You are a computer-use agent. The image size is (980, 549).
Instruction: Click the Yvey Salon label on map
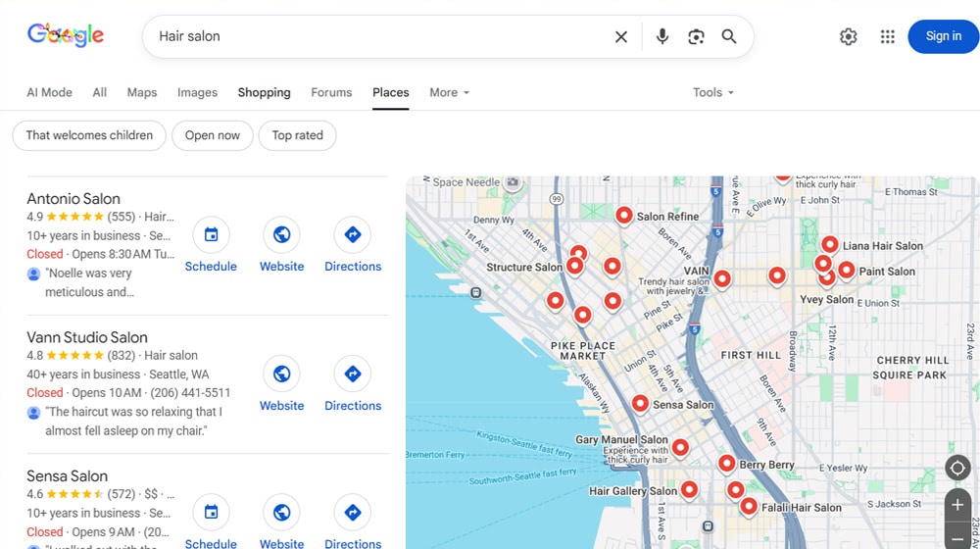826,300
